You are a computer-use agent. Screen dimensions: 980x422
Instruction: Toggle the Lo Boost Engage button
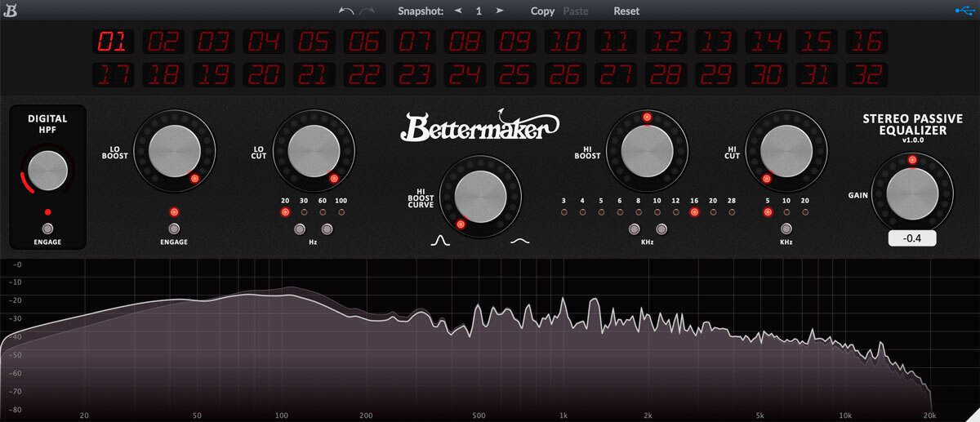point(174,228)
